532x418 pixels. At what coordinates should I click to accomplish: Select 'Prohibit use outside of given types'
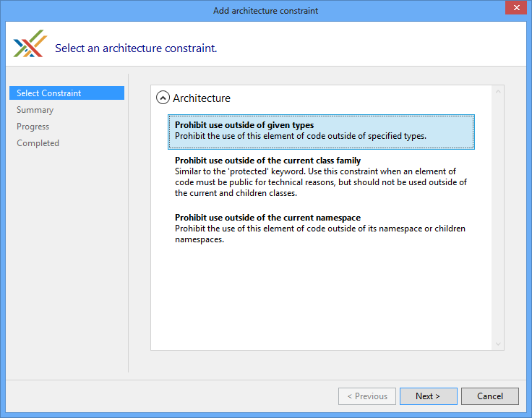(x=321, y=131)
